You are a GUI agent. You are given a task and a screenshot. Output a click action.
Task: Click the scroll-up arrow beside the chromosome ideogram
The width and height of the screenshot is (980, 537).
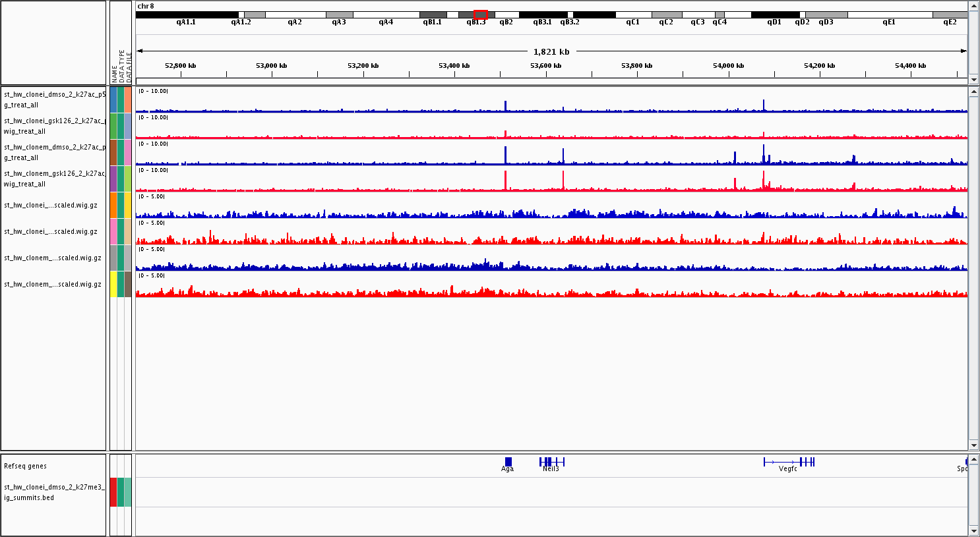(973, 6)
